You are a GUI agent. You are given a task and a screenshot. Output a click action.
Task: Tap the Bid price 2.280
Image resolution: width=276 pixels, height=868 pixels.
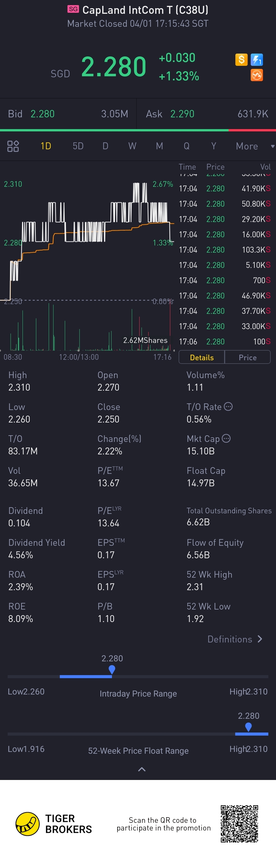pyautogui.click(x=42, y=114)
